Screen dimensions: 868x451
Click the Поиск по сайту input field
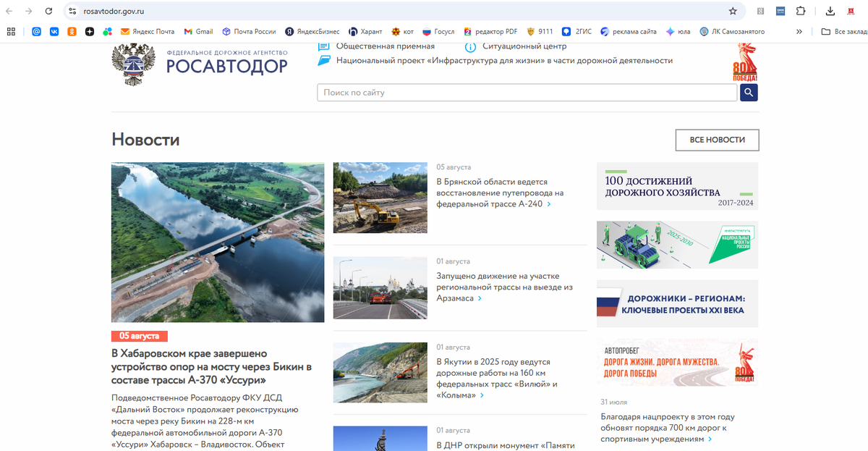point(527,92)
